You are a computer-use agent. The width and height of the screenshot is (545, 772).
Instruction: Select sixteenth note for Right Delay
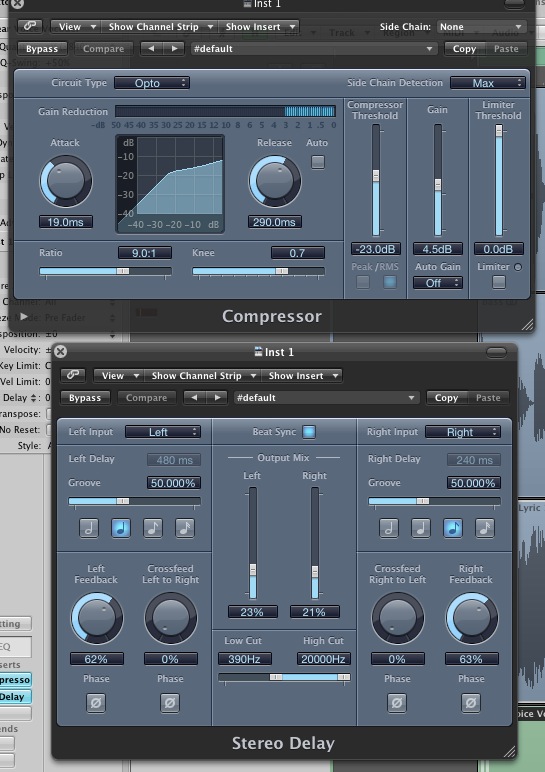[485, 528]
